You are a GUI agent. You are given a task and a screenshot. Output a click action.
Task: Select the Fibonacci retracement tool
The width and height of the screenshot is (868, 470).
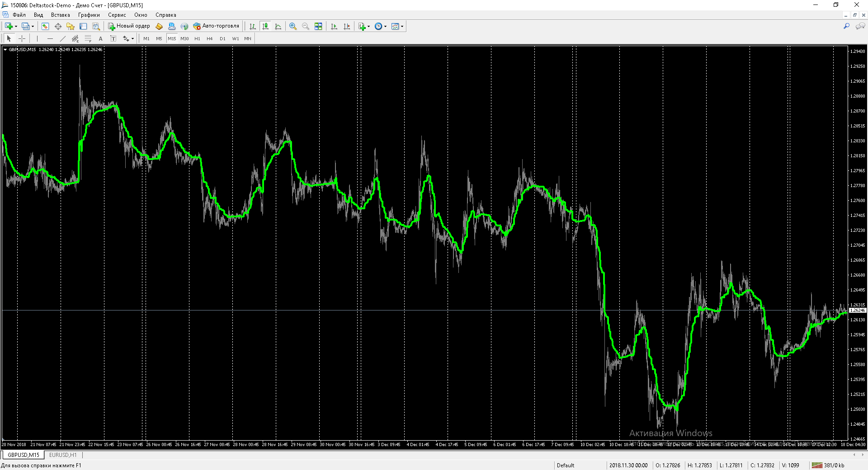88,39
